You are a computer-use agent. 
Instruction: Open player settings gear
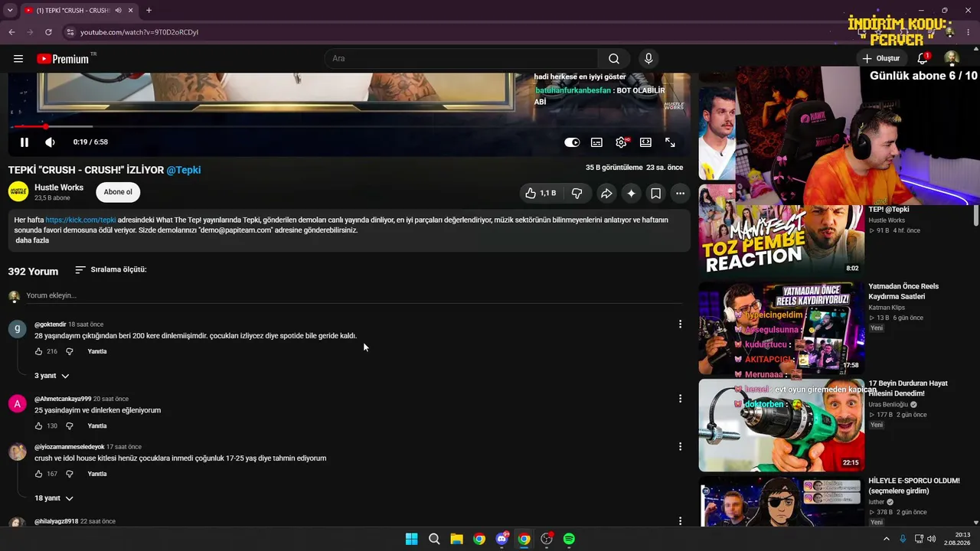pos(622,142)
